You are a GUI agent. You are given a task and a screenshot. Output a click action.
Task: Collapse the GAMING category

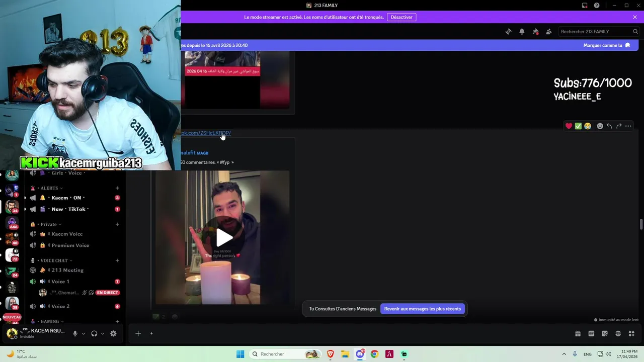[49, 321]
